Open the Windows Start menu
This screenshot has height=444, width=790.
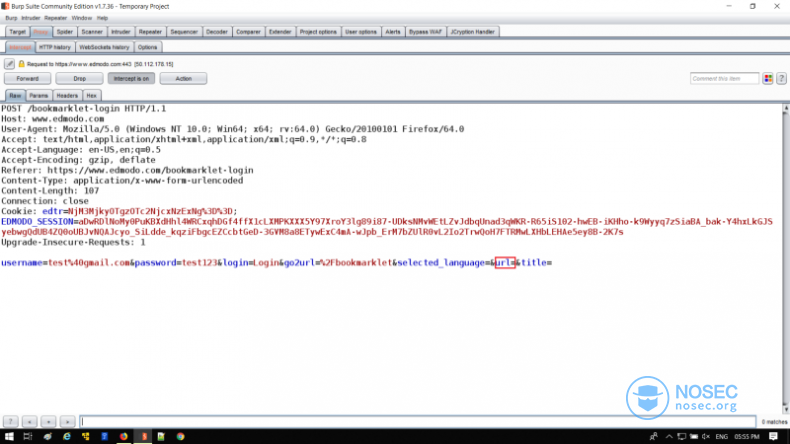click(9, 436)
